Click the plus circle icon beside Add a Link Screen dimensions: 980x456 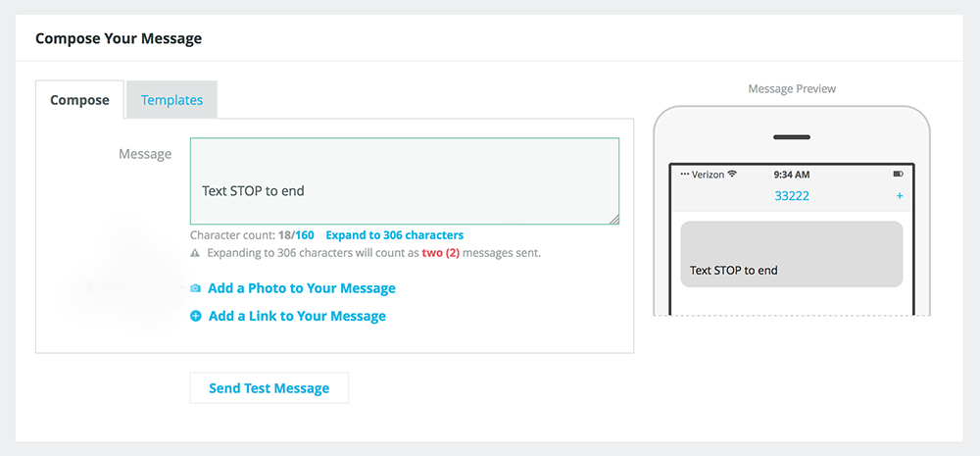(x=196, y=316)
